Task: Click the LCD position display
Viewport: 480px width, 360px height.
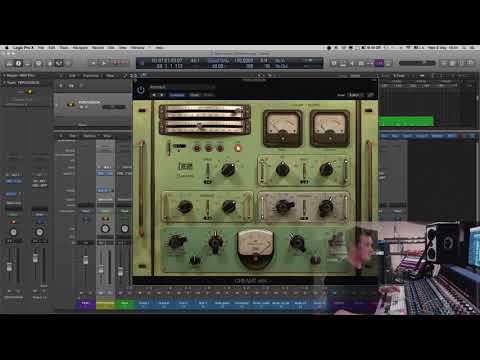Action: tap(167, 63)
